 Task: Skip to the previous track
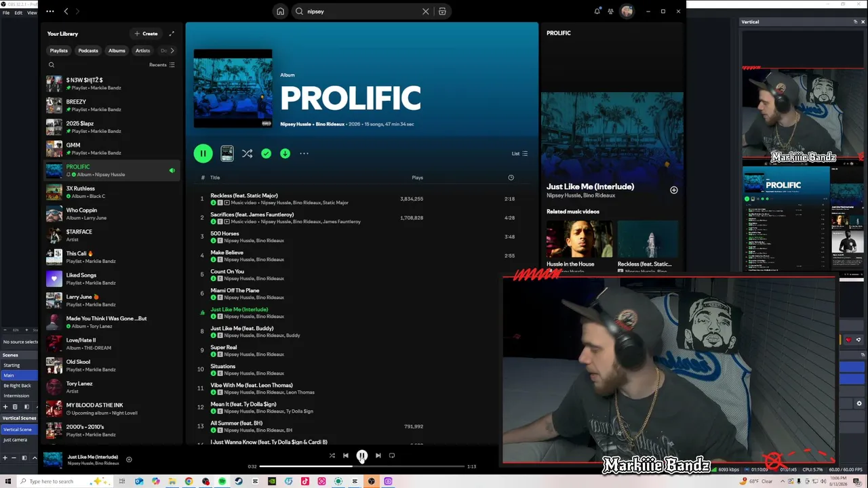coord(346,455)
